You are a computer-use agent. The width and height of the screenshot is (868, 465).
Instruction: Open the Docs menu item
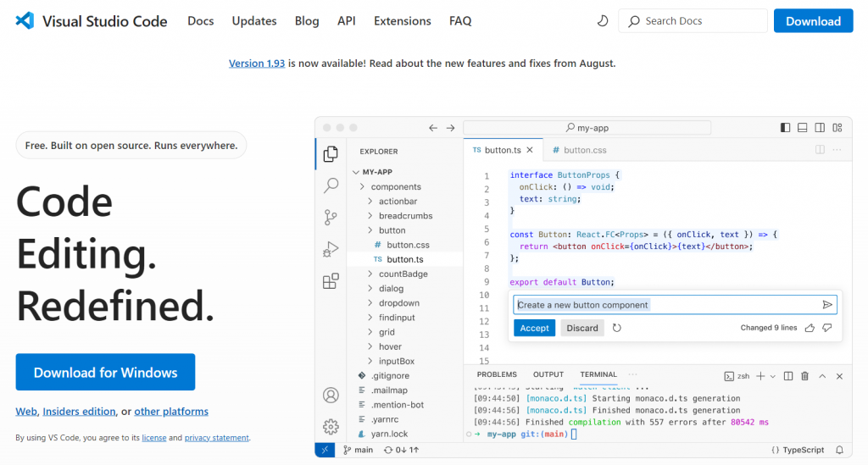(200, 21)
